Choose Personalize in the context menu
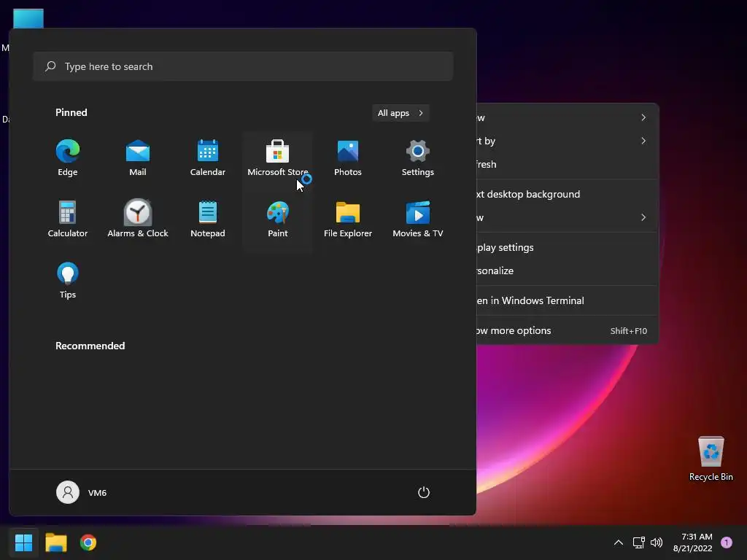 pos(567,271)
